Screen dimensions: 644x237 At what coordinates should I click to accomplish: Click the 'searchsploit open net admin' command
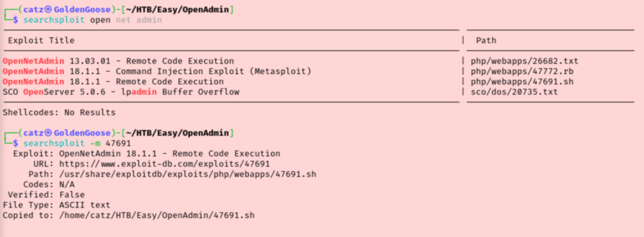[x=92, y=19]
